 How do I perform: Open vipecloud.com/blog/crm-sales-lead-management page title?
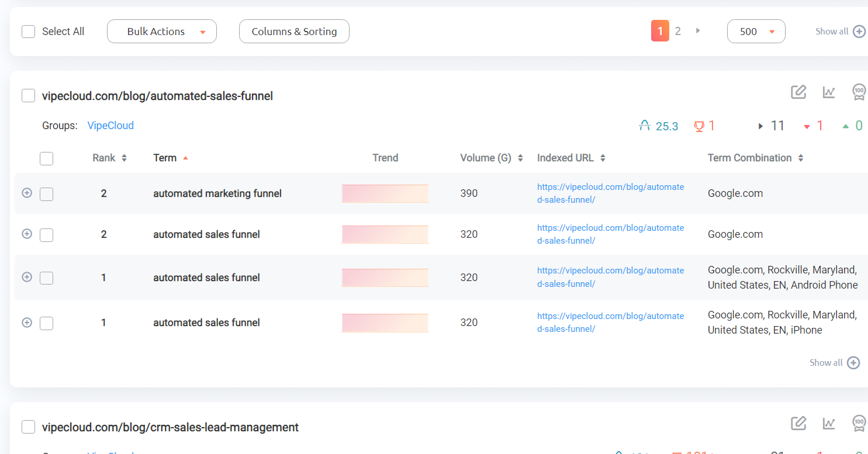[170, 427]
